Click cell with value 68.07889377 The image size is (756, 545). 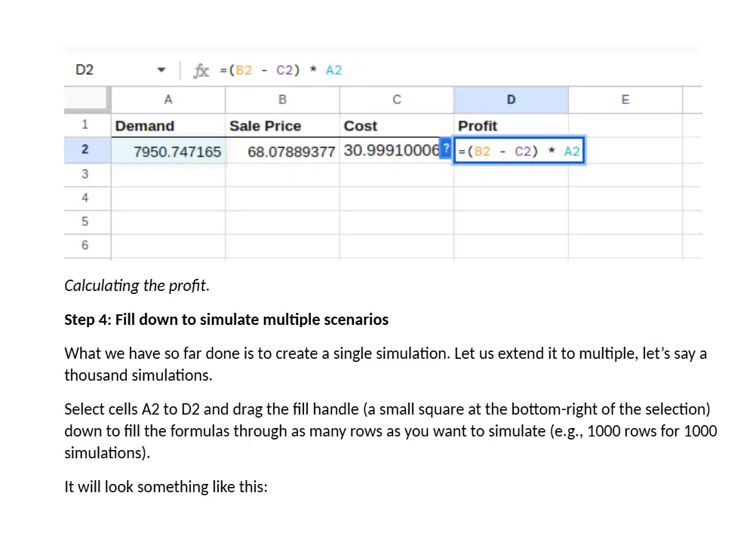click(x=282, y=151)
